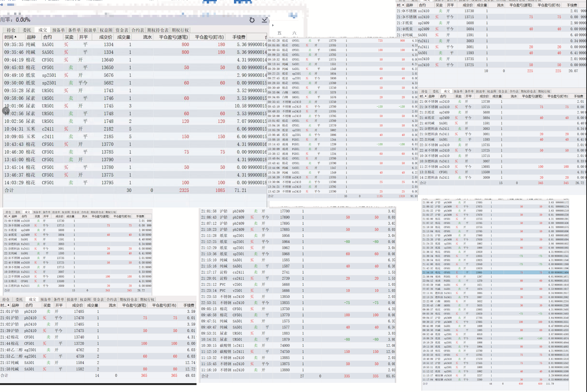Click 品种 column header in large top-left table
587x392 pixels.
pyautogui.click(x=31, y=37)
